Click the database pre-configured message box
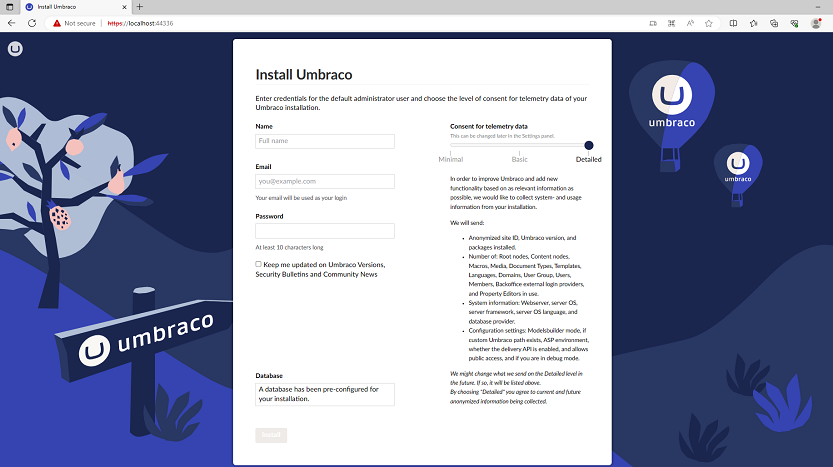The width and height of the screenshot is (833, 467). pyautogui.click(x=325, y=394)
